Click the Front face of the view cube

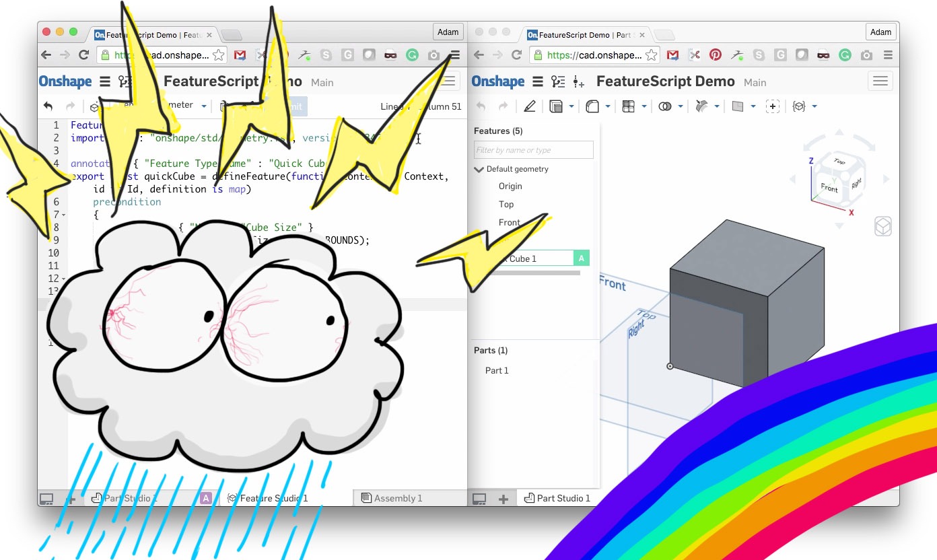tap(829, 188)
